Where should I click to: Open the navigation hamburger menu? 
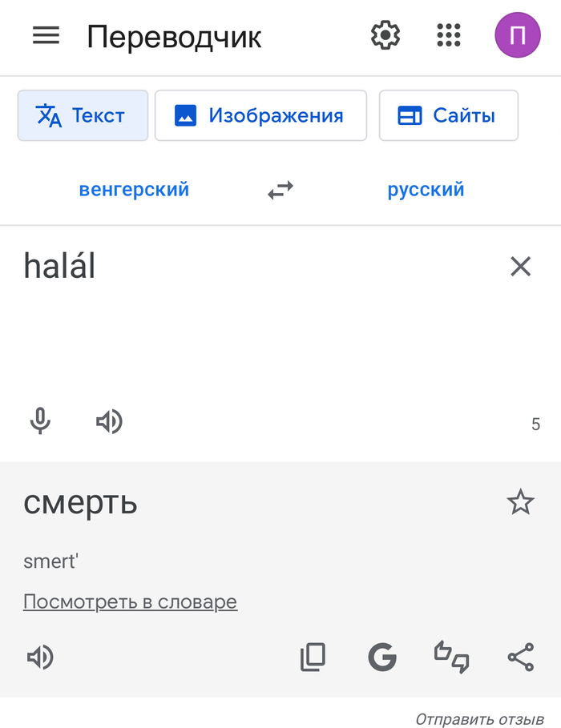pyautogui.click(x=46, y=35)
